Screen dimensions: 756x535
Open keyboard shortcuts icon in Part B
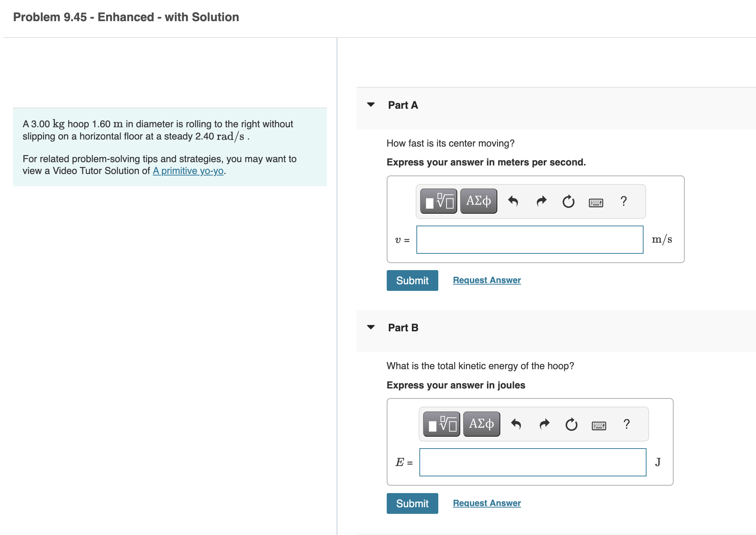[x=599, y=425]
